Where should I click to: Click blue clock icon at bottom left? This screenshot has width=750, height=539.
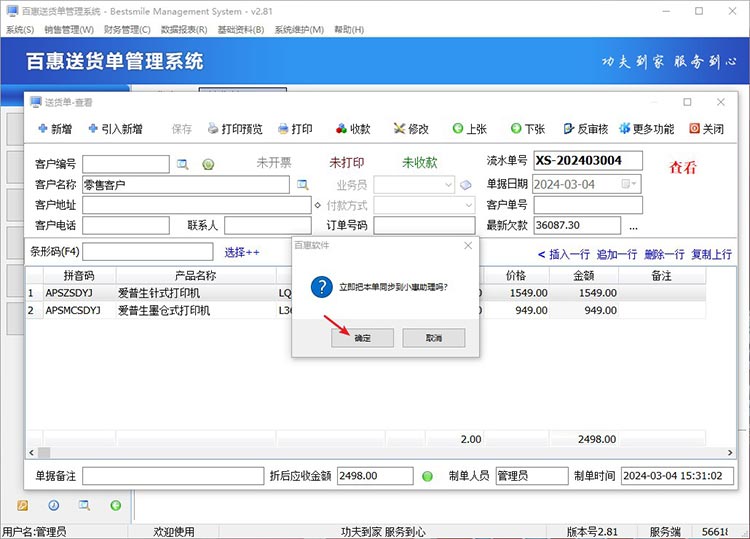coord(54,505)
